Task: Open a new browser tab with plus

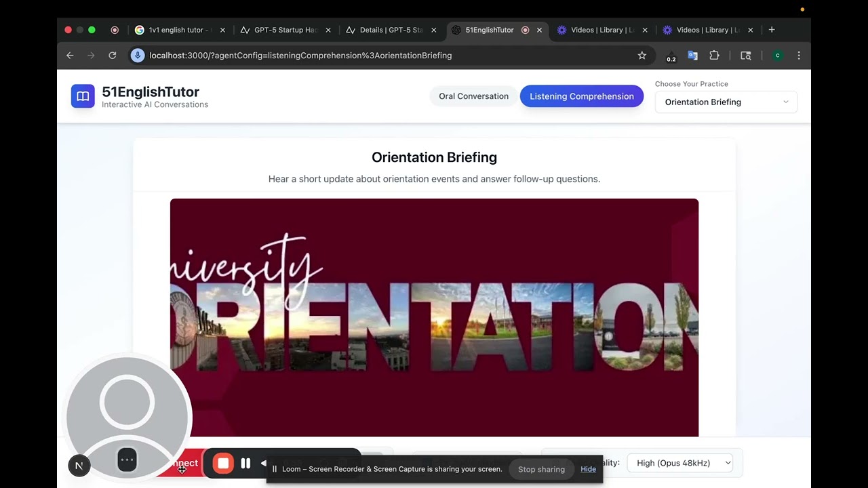Action: [x=772, y=30]
